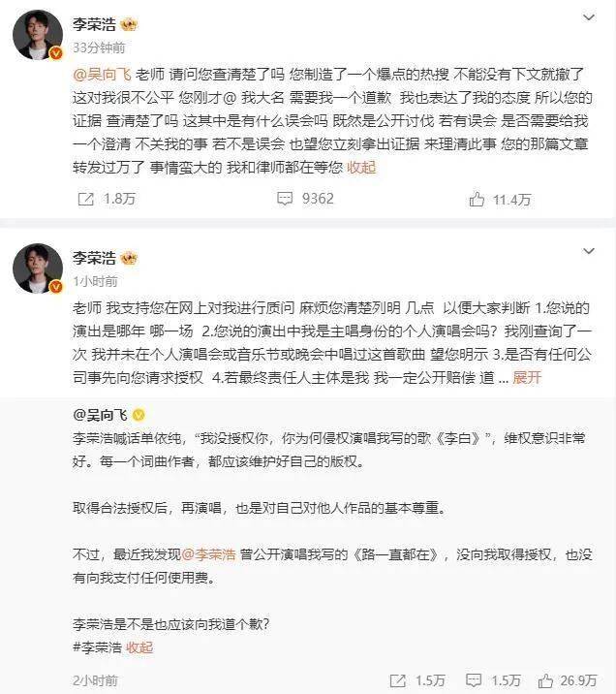Open @李荣浩 mention inside quoted post
Image resolution: width=616 pixels, height=694 pixels.
[209, 554]
